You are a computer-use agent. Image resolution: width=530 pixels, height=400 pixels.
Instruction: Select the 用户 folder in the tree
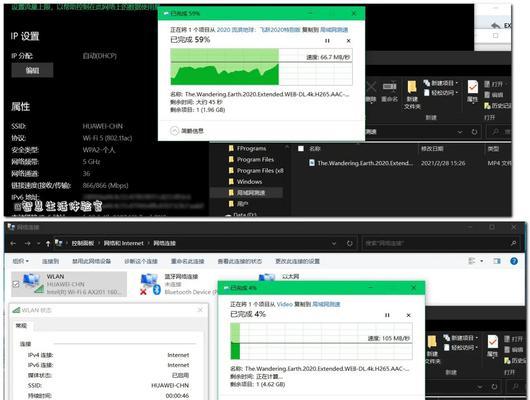[x=239, y=204]
